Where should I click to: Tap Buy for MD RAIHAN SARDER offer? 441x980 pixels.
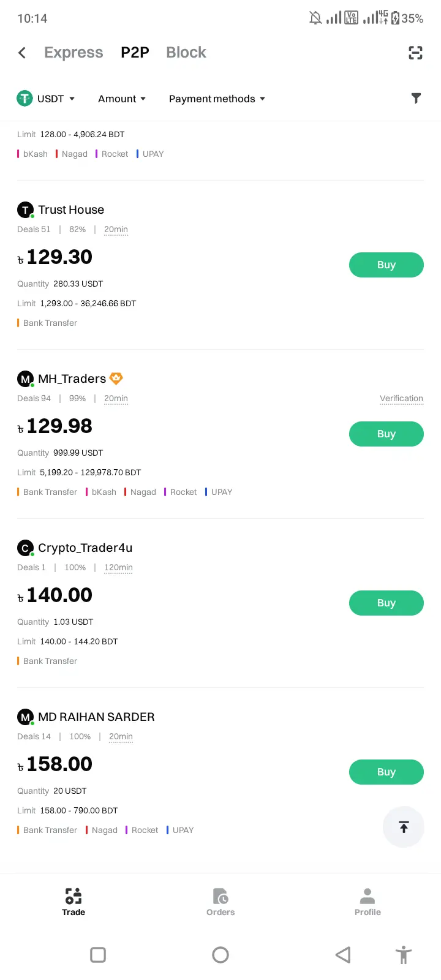tap(386, 772)
